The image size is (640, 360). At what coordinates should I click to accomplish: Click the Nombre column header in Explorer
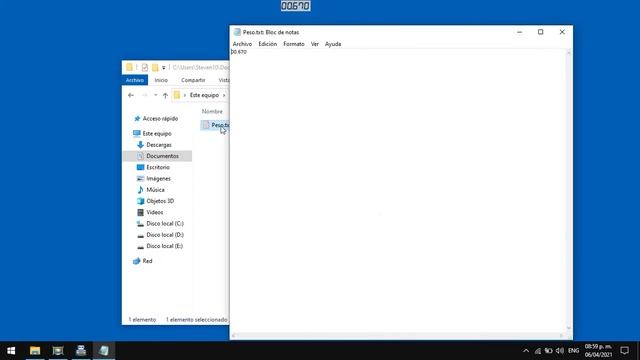point(212,111)
